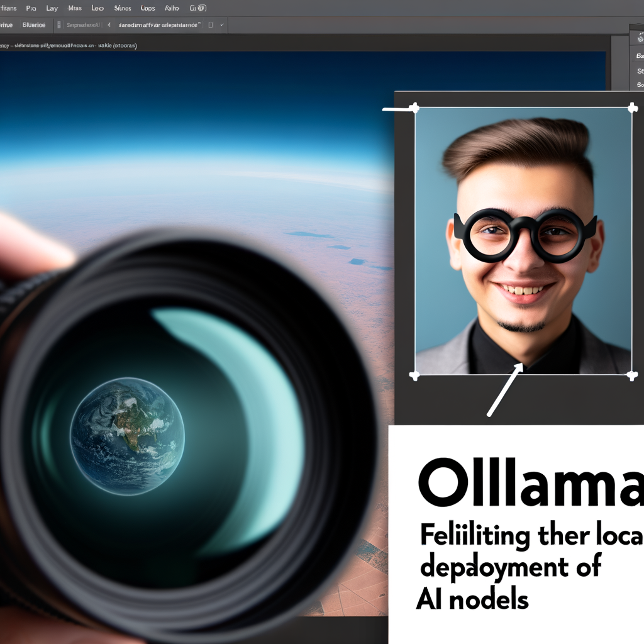644x644 pixels.
Task: Click the 'Ollama' headline text
Action: click(531, 482)
